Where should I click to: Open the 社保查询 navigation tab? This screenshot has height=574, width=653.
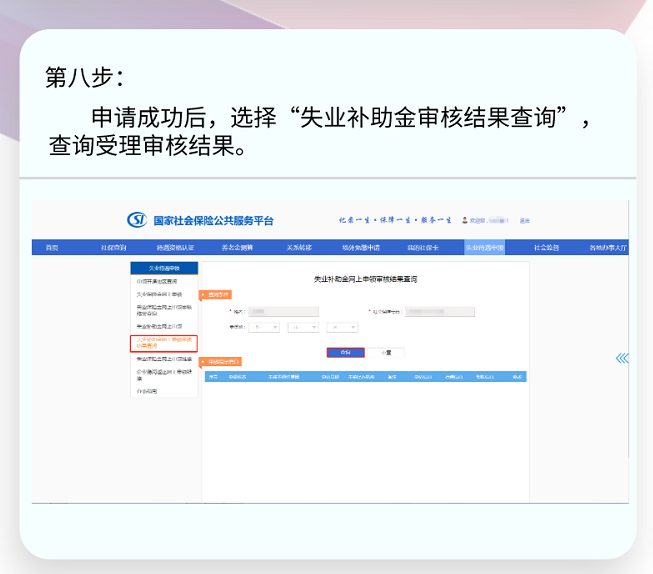click(x=113, y=247)
